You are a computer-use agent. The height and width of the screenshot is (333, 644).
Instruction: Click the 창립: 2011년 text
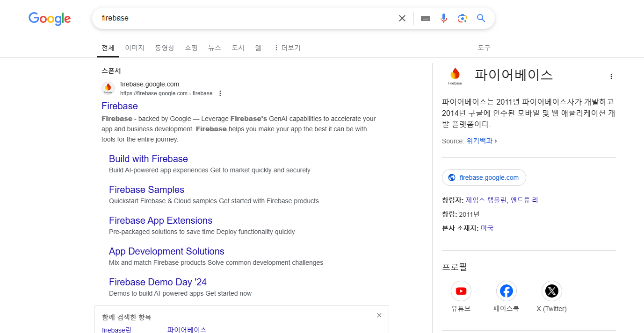pos(461,214)
